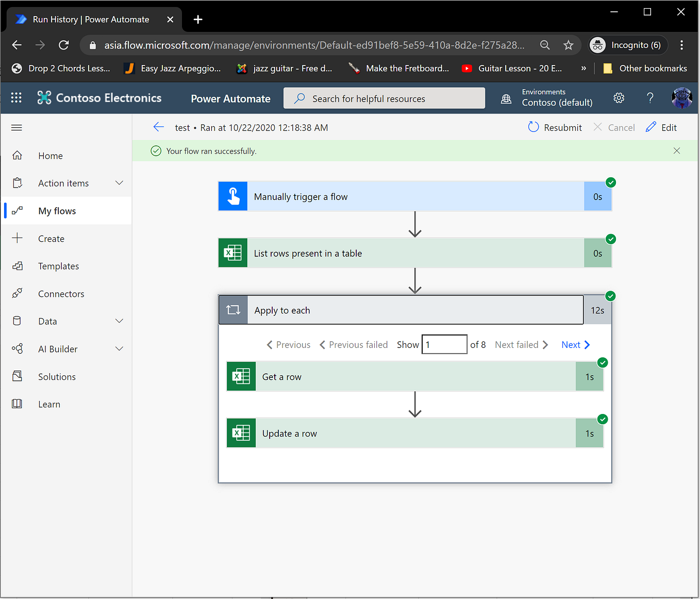Screen dimensions: 700x599
Task: Click Previous failed iteration button
Action: click(354, 345)
